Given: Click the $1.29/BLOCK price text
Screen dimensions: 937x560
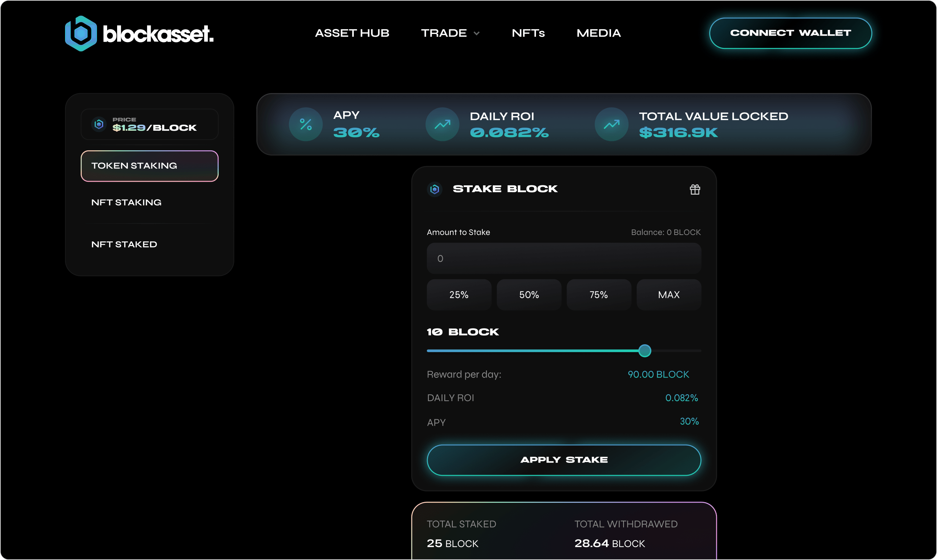Looking at the screenshot, I should [x=154, y=128].
